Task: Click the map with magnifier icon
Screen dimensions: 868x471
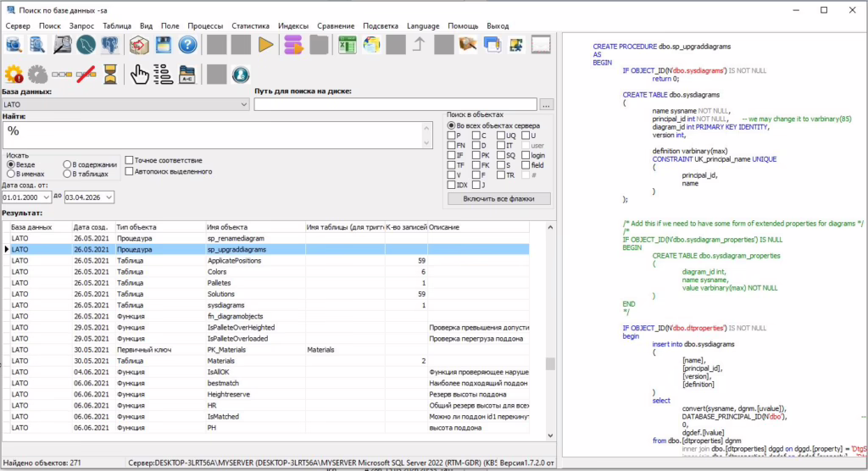Action: point(61,45)
